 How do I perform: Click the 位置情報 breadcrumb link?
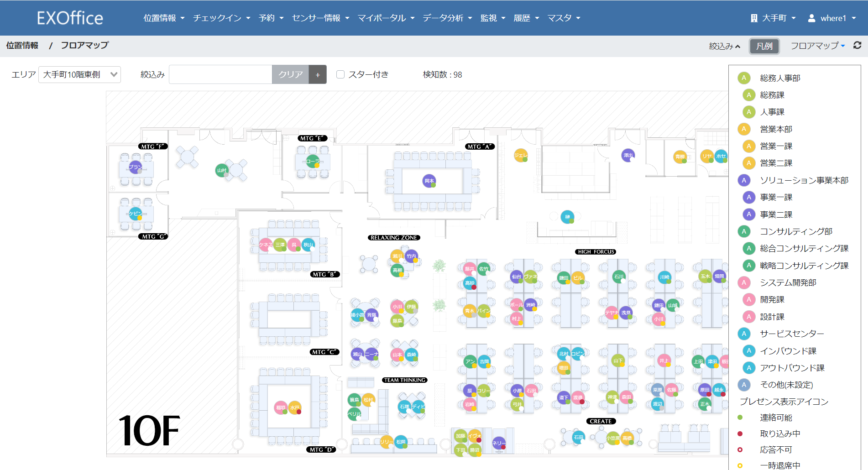point(22,46)
